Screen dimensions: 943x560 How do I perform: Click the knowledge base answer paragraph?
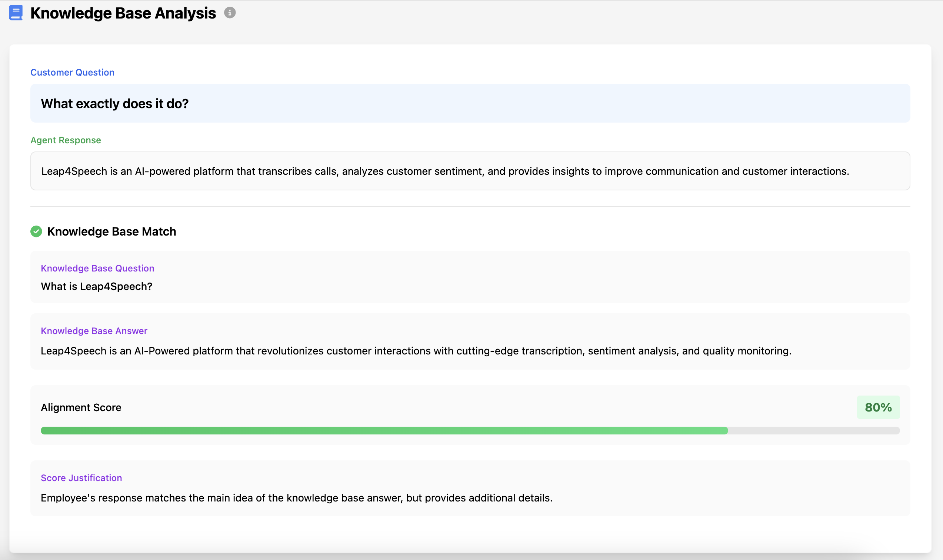416,351
